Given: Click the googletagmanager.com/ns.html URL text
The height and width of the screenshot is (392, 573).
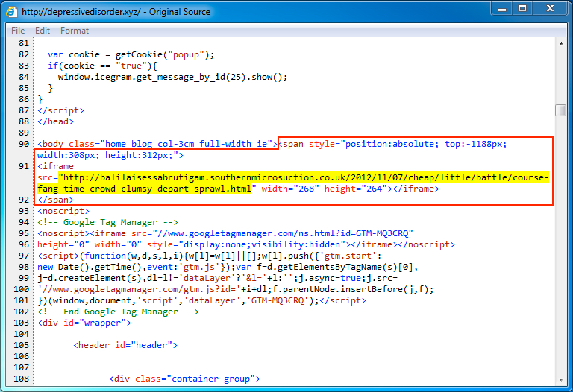Looking at the screenshot, I should point(283,233).
